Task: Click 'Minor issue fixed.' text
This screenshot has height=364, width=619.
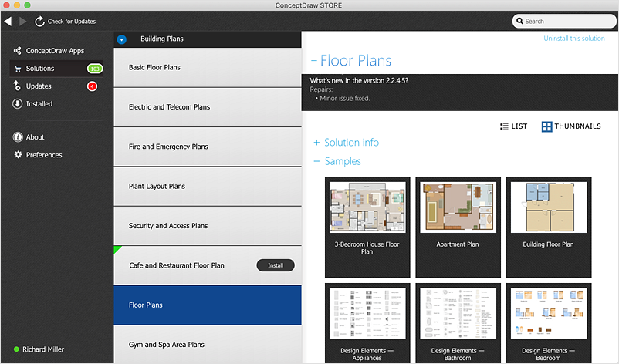Action: coord(345,98)
